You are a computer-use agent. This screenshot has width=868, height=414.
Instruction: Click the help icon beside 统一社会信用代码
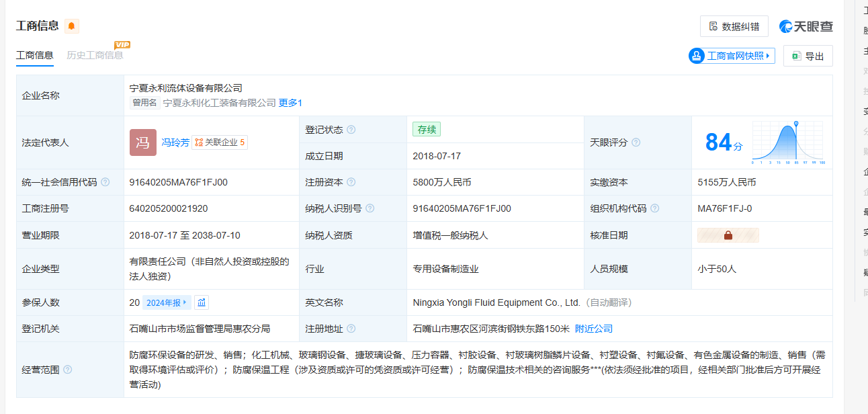(105, 182)
